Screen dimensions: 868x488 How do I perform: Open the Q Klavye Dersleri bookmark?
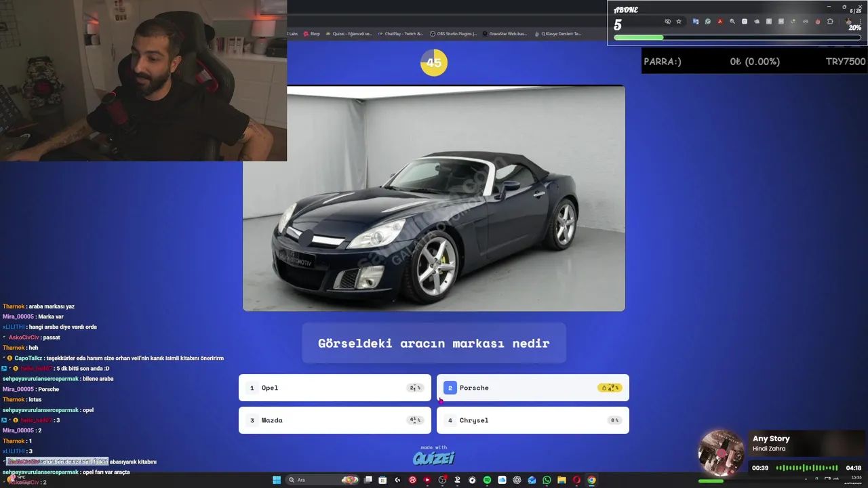[557, 33]
